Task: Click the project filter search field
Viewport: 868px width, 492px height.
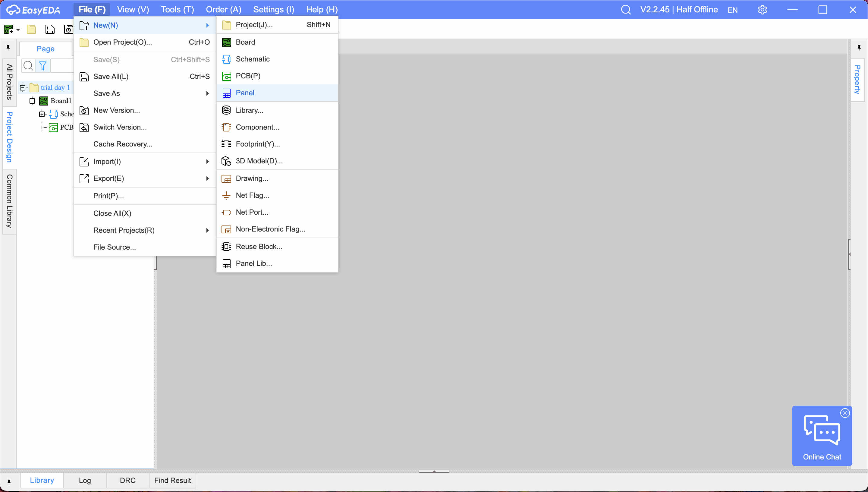Action: [x=62, y=65]
